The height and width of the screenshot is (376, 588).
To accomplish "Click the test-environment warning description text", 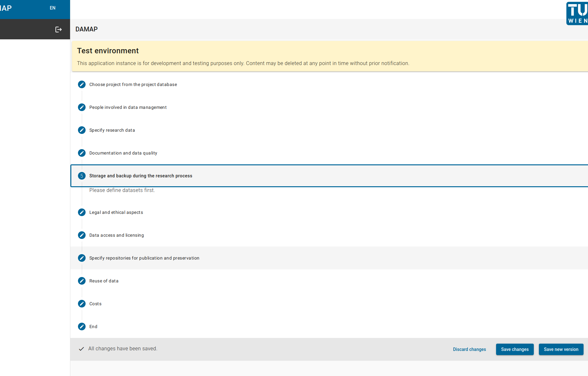I will pos(243,63).
